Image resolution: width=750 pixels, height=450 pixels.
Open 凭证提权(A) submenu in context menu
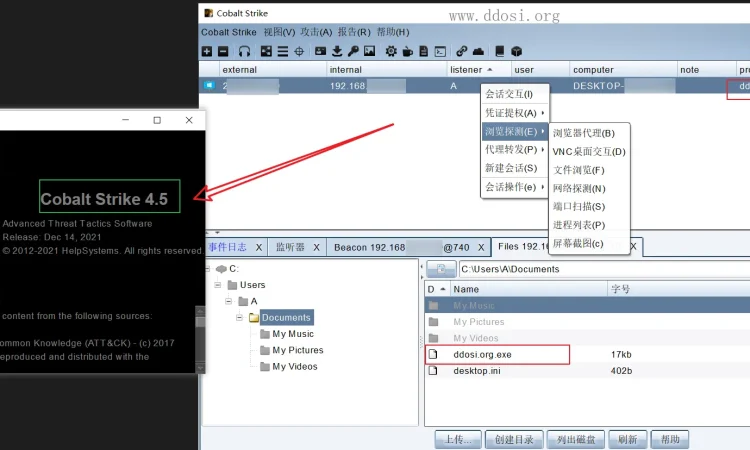[515, 113]
